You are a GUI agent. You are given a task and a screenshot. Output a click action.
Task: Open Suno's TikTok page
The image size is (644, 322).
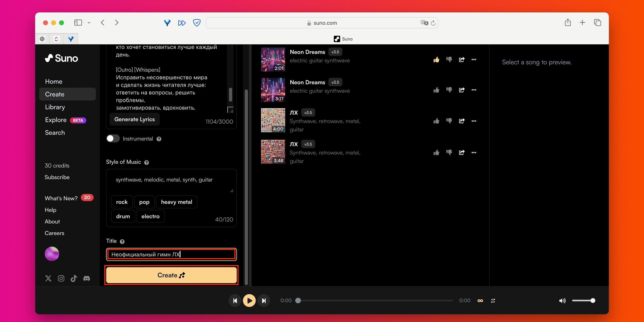click(x=74, y=278)
